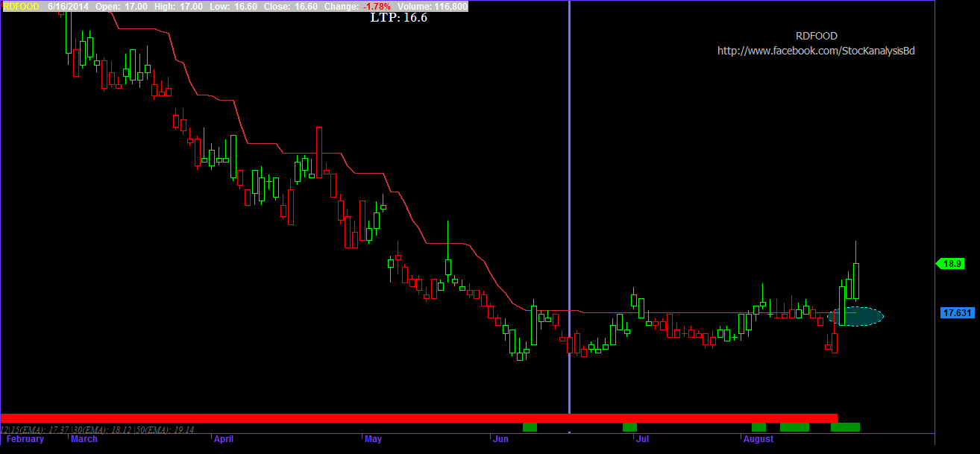Screen dimensions: 980x454
Task: Click the LTP: 16.6 label
Action: tap(399, 17)
